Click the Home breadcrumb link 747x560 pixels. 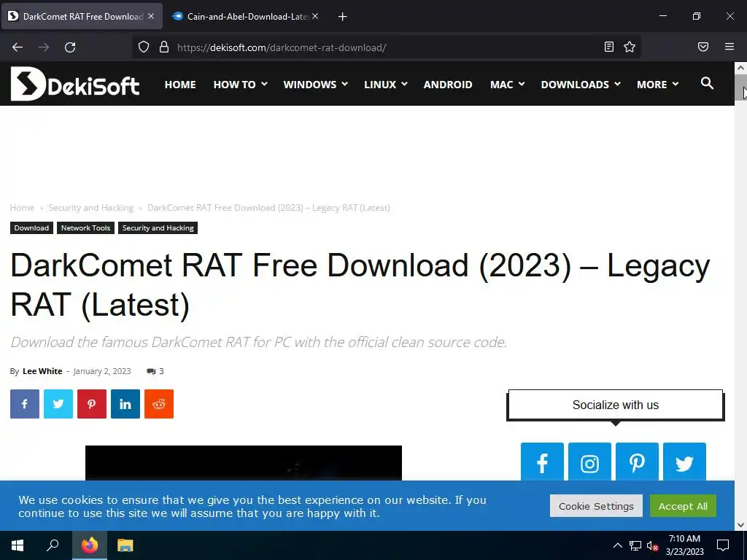(x=22, y=208)
